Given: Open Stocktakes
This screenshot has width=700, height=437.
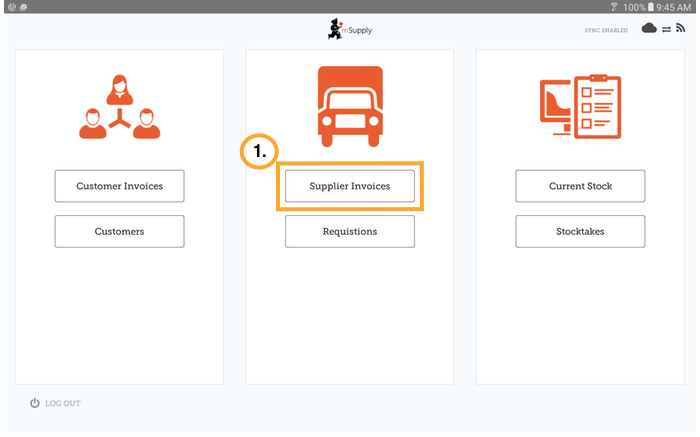Looking at the screenshot, I should (580, 231).
